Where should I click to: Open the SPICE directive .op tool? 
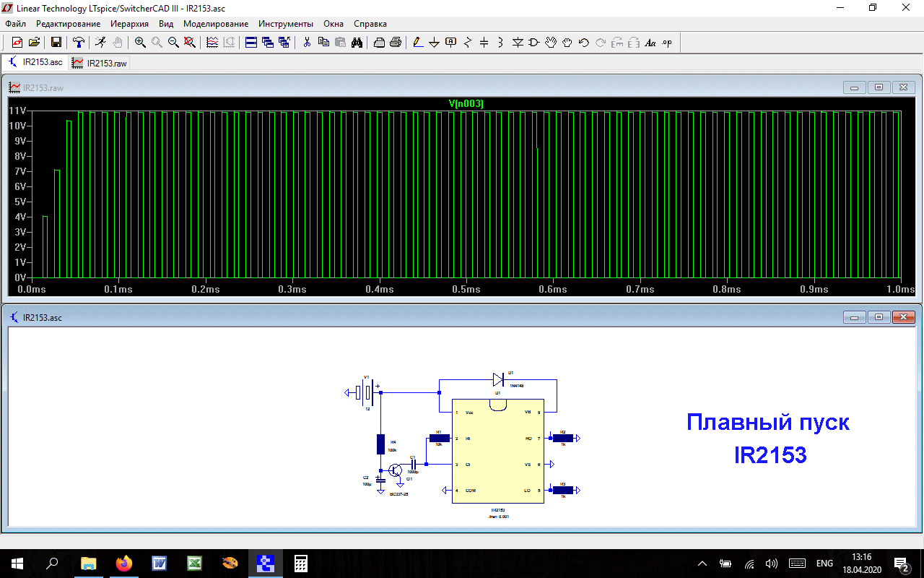(x=667, y=43)
